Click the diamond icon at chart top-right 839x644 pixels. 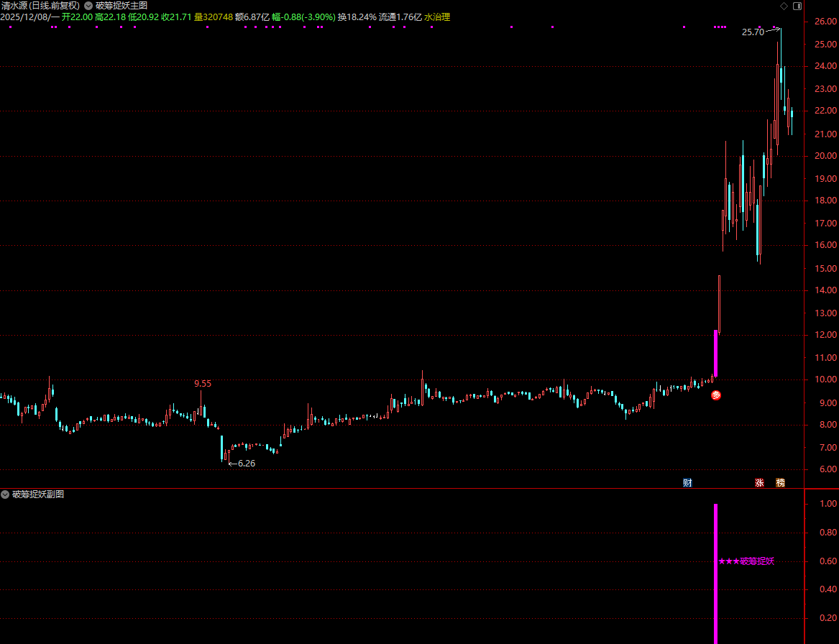pos(783,6)
